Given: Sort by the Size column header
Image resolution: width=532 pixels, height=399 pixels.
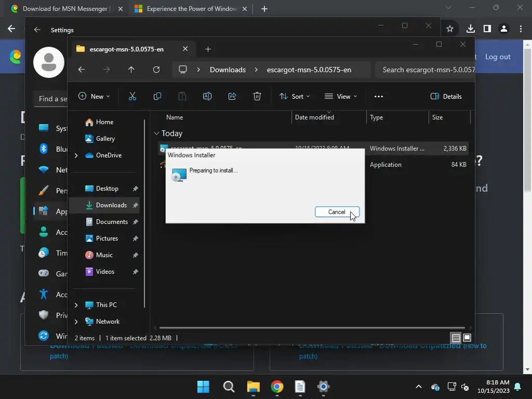Looking at the screenshot, I should [449, 117].
